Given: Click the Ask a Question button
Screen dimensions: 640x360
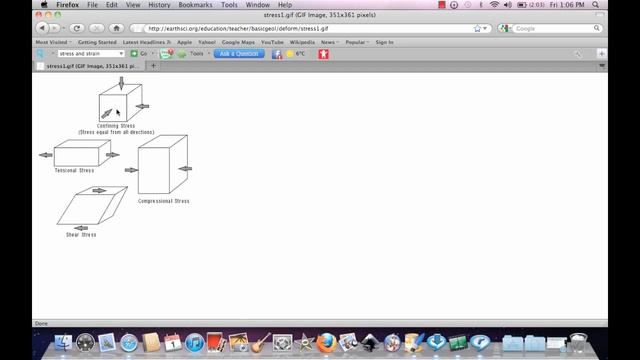Looking at the screenshot, I should pos(239,53).
